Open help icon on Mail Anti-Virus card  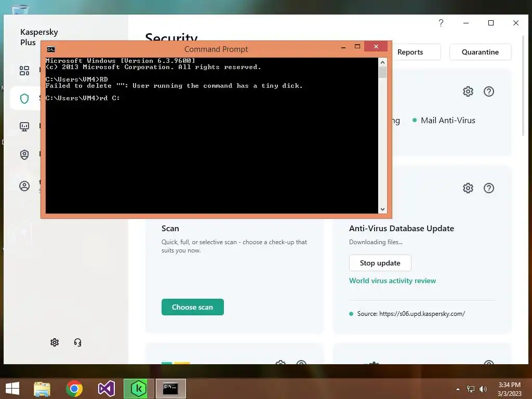(x=489, y=91)
